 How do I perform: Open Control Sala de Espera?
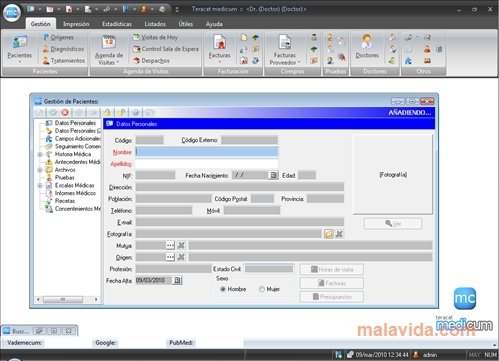[x=166, y=49]
